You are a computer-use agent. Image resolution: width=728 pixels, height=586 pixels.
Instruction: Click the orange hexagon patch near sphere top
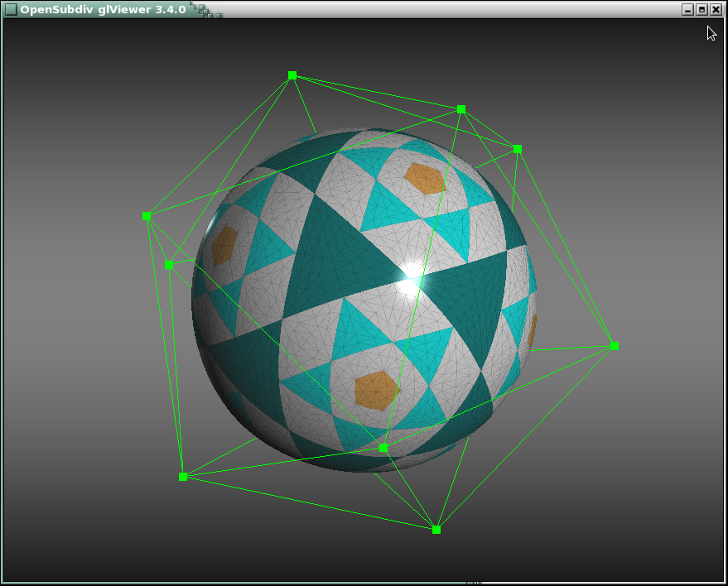[x=425, y=179]
